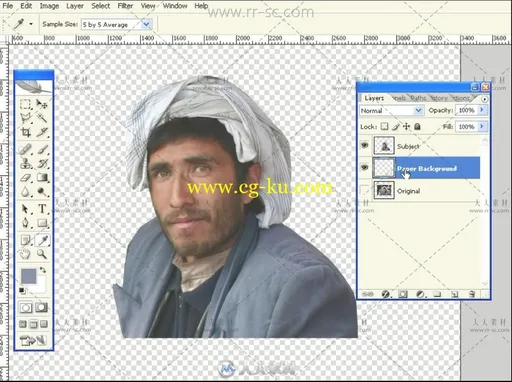Image resolution: width=512 pixels, height=382 pixels.
Task: Show the Original layer
Action: click(x=365, y=190)
